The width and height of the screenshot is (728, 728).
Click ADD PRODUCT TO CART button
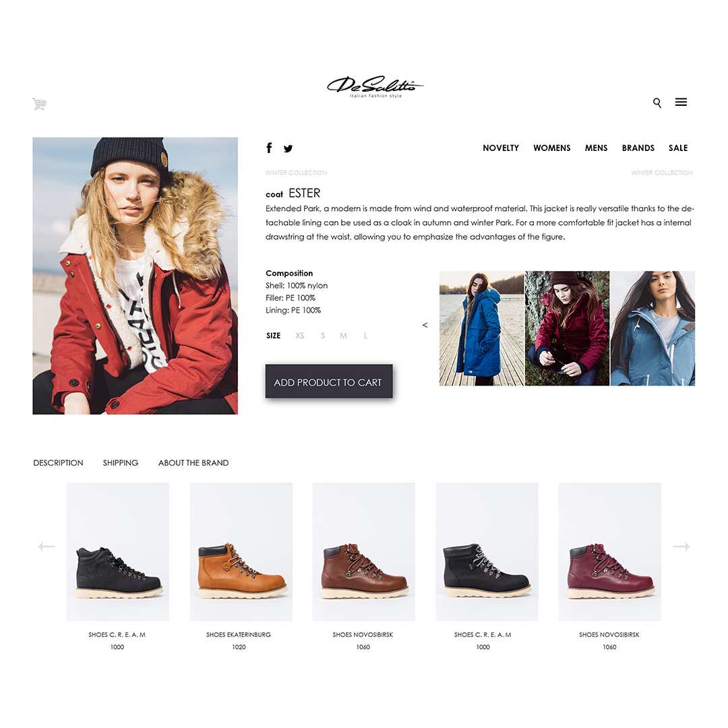pos(329,381)
